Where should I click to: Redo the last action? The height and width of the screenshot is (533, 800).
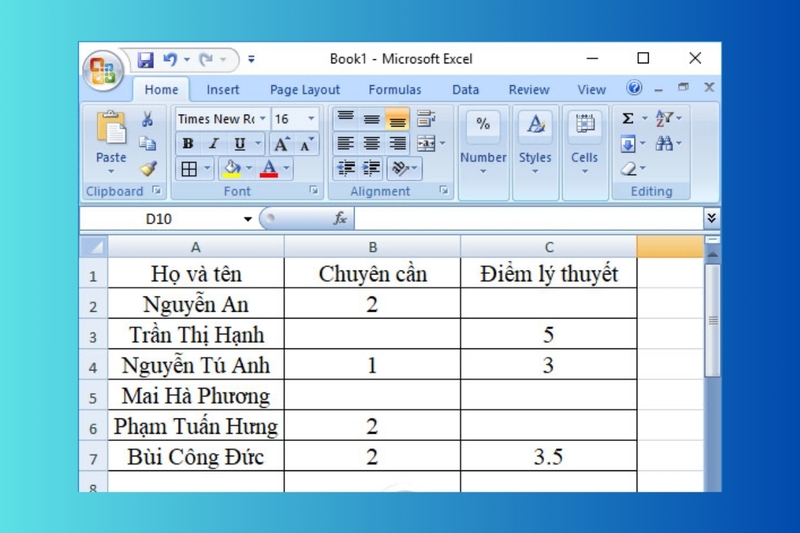click(x=206, y=60)
